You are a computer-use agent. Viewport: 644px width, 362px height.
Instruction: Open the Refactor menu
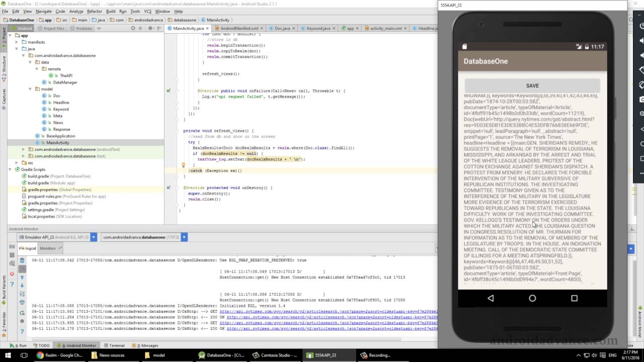point(94,11)
